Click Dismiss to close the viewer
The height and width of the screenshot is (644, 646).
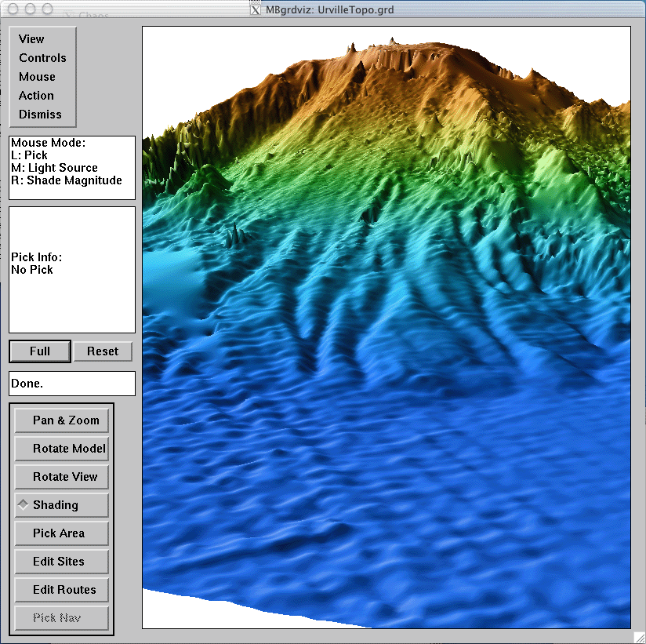(41, 114)
